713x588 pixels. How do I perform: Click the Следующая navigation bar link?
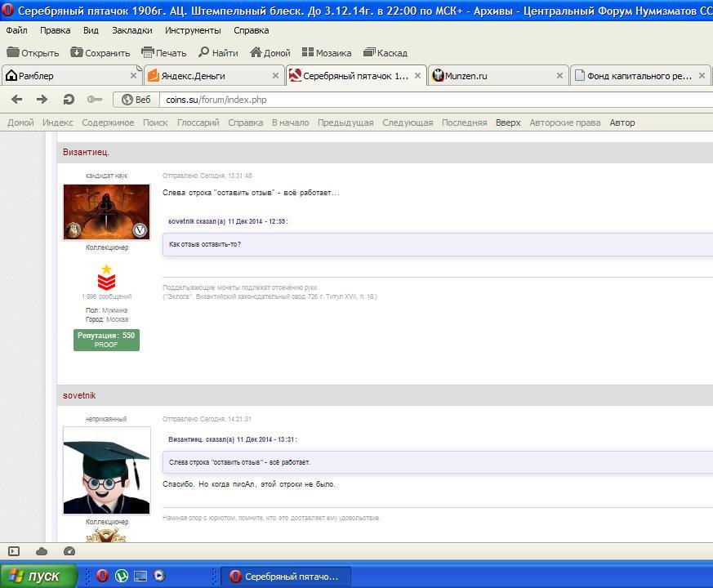click(408, 122)
